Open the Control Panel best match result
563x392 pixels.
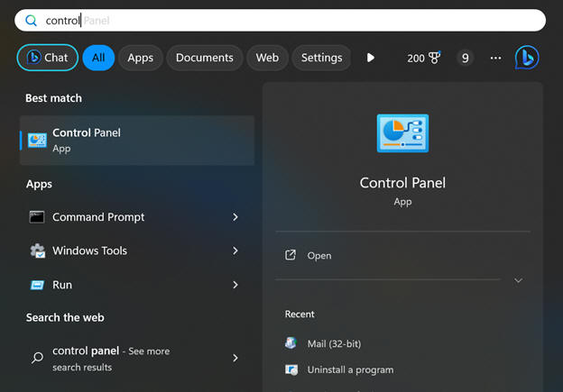tap(137, 141)
